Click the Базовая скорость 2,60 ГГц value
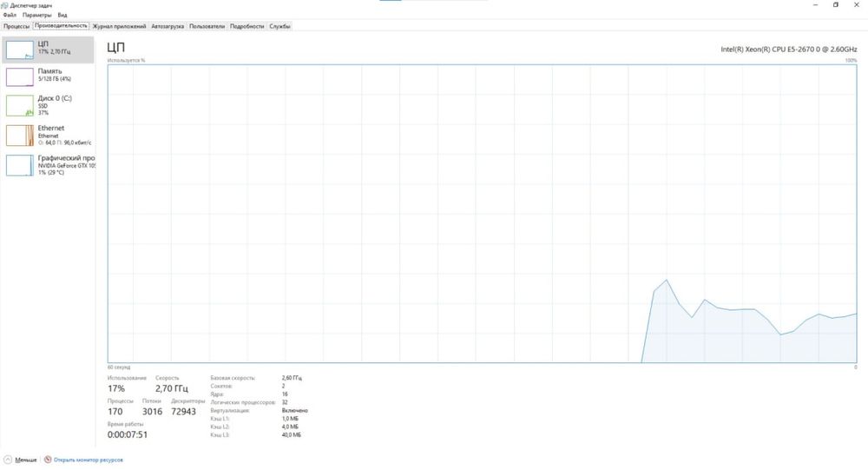The height and width of the screenshot is (470, 868). coord(292,378)
